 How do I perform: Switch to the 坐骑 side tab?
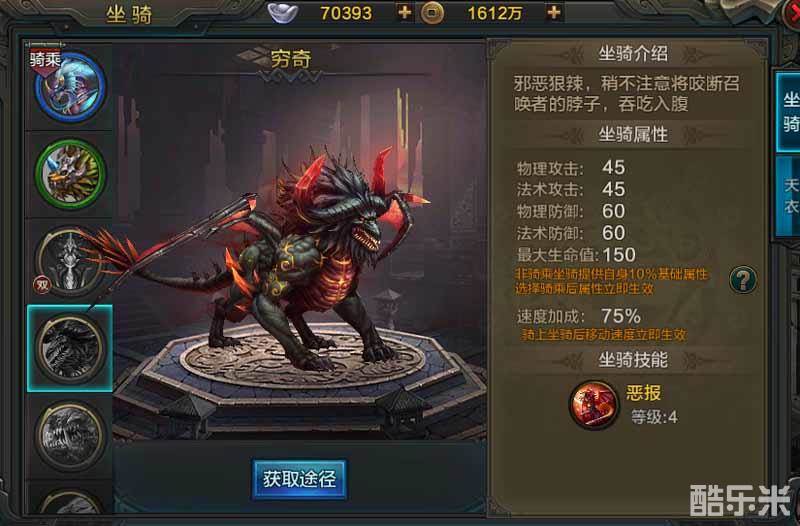pos(788,111)
